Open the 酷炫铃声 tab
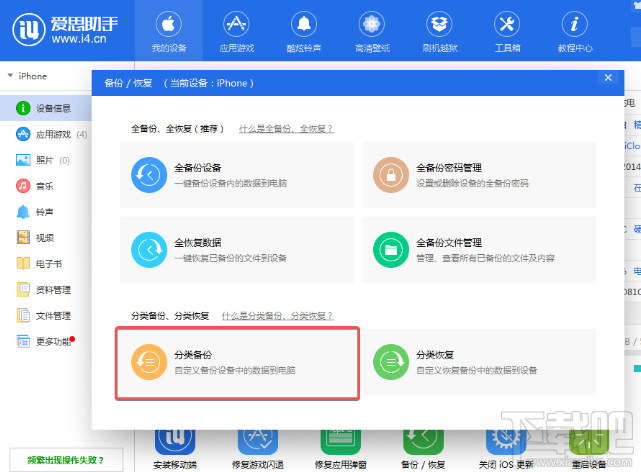641x472 pixels. point(304,31)
